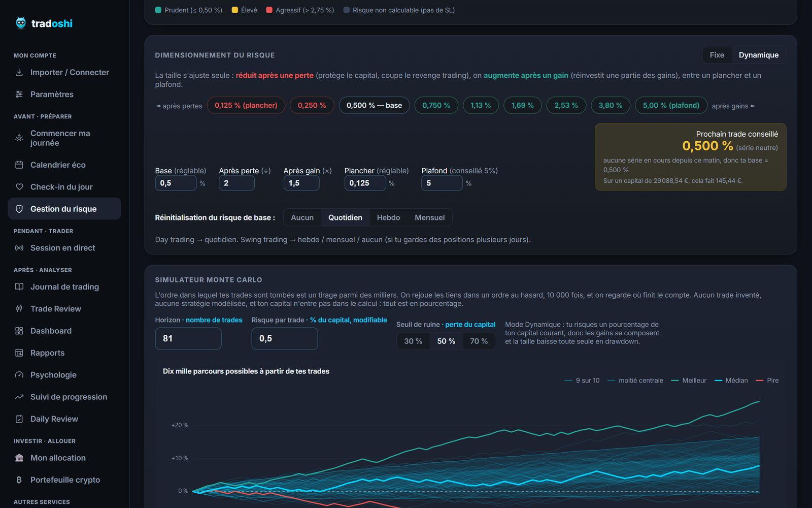
Task: Click the moitié centrale legend entry
Action: tap(635, 380)
